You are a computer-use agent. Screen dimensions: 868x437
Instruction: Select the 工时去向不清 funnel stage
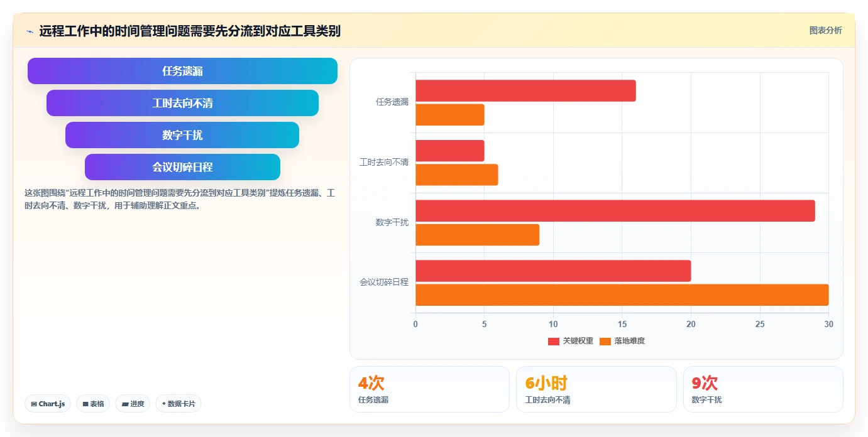point(182,103)
